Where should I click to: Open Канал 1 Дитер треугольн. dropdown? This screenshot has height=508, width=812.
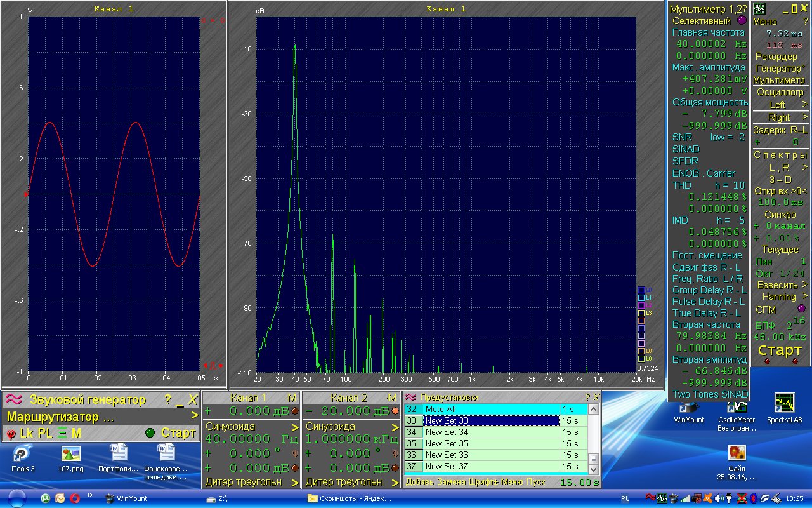coord(251,483)
